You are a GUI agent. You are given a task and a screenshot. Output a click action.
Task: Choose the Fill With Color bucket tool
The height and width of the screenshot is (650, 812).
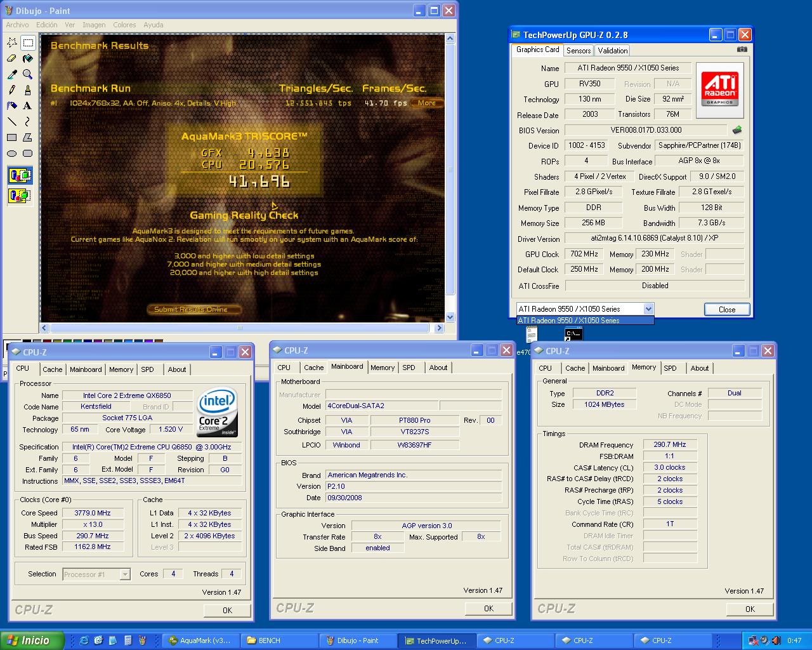[28, 58]
